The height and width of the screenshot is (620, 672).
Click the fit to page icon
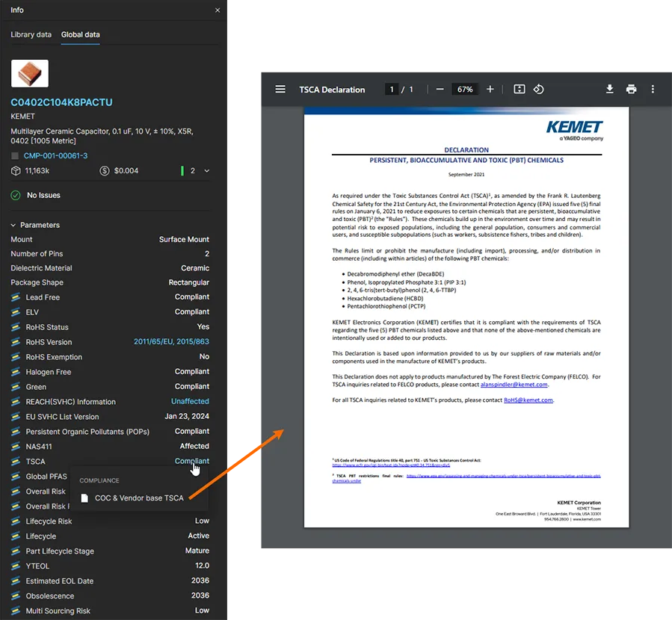pyautogui.click(x=519, y=89)
